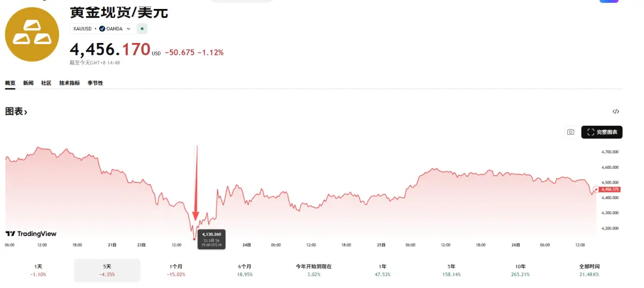
Task: Choose the 5年 range button
Action: [450, 270]
